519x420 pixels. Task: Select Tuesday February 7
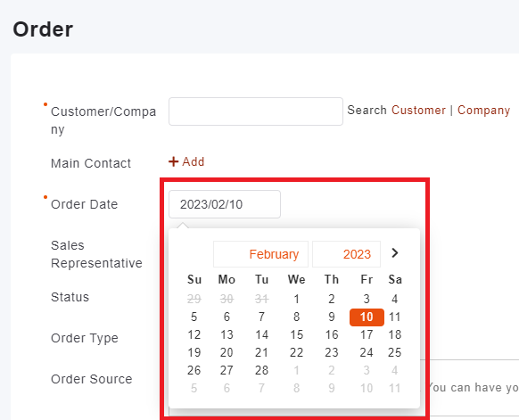coord(261,317)
